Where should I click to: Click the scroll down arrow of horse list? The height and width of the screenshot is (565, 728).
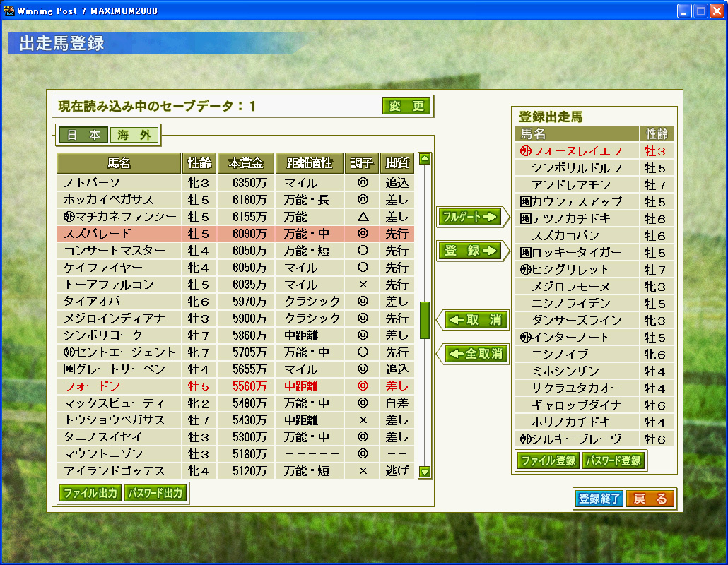pos(424,472)
